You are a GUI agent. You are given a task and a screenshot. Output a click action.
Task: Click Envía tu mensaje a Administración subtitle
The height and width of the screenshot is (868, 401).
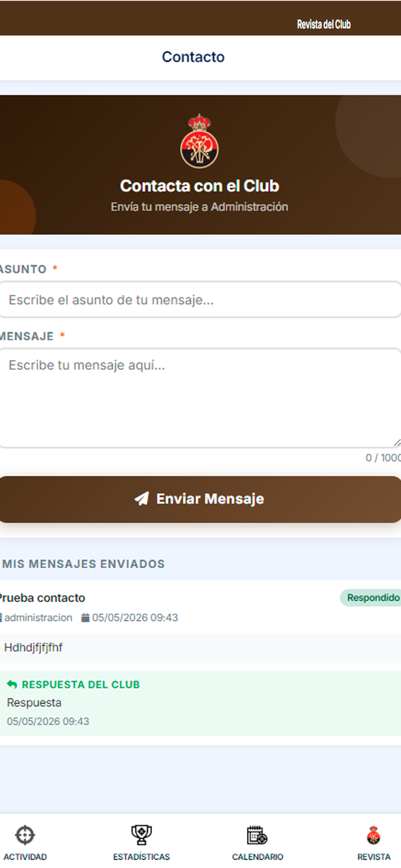200,207
